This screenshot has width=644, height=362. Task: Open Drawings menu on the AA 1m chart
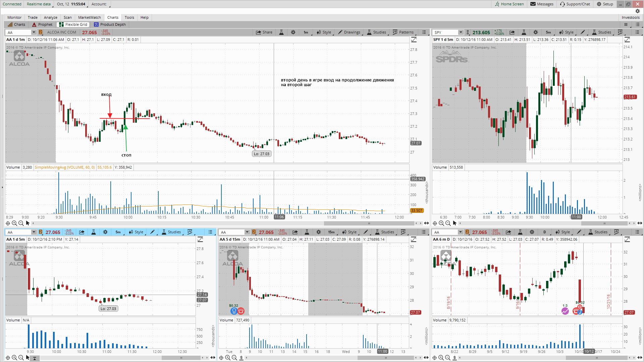point(349,32)
